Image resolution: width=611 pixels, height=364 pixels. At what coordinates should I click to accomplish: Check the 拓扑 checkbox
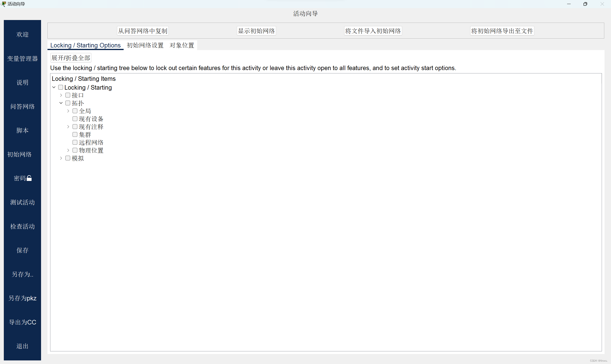pos(68,103)
